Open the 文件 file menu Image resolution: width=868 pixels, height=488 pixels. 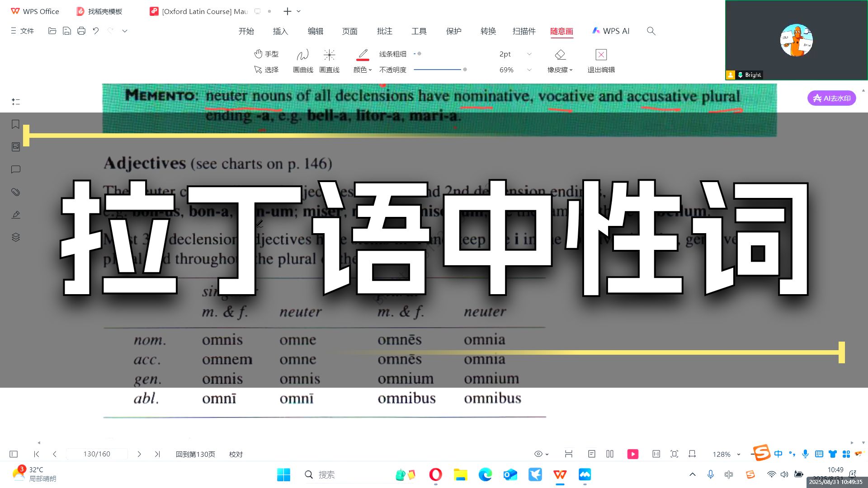coord(23,31)
